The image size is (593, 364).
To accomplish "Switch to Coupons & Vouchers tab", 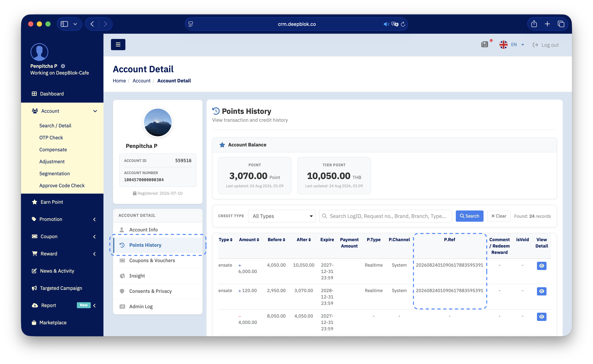I will 158,260.
